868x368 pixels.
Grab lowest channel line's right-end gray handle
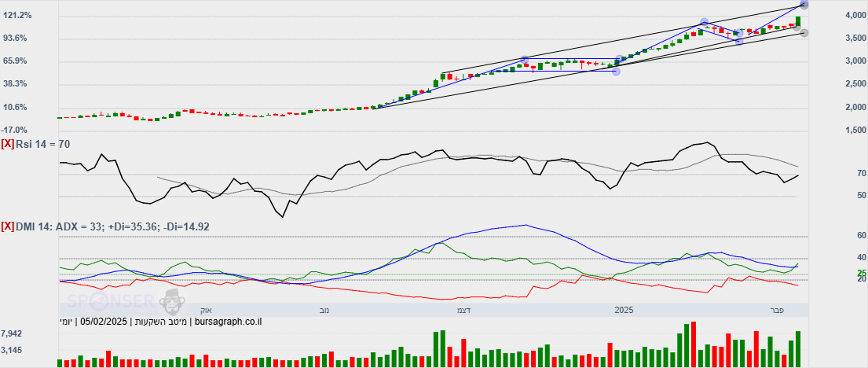(x=804, y=33)
